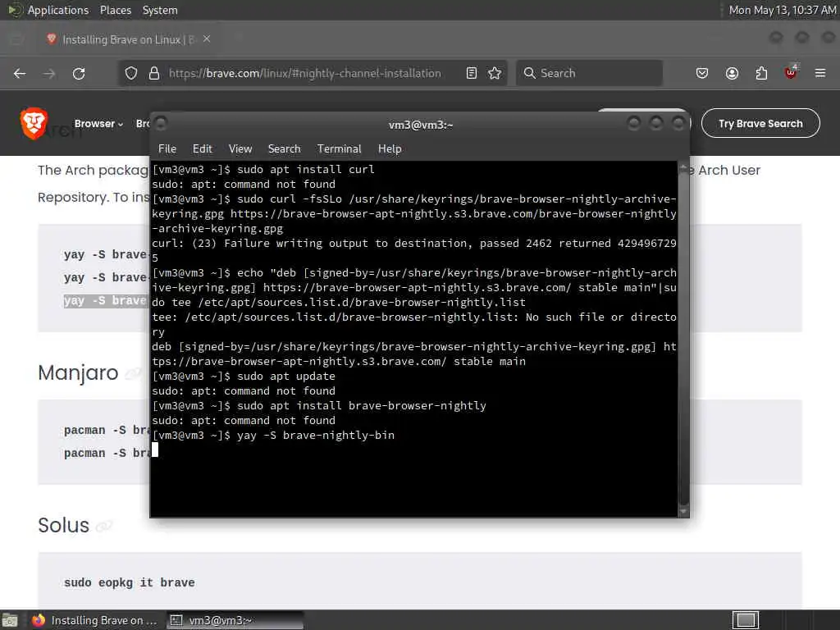Click the highlighted third yay -S brave line
This screenshot has width=840, height=630.
tap(106, 300)
